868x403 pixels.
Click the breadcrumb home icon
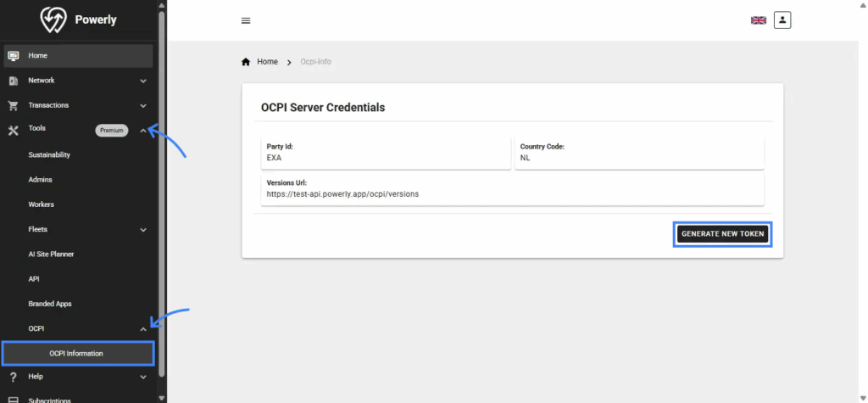pos(246,62)
